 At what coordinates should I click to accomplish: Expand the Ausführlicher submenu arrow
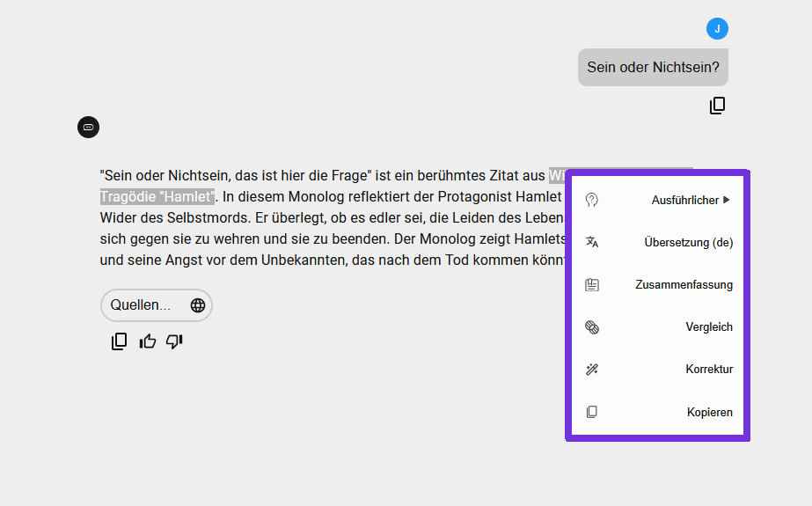coord(727,200)
